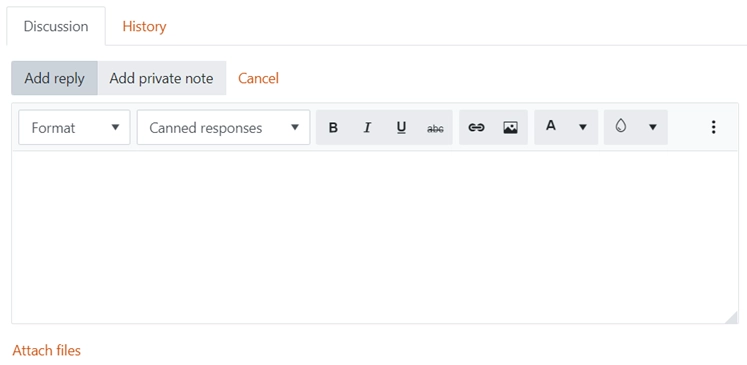Toggle bold formatting in the editor toolbar
The height and width of the screenshot is (365, 747).
[333, 127]
